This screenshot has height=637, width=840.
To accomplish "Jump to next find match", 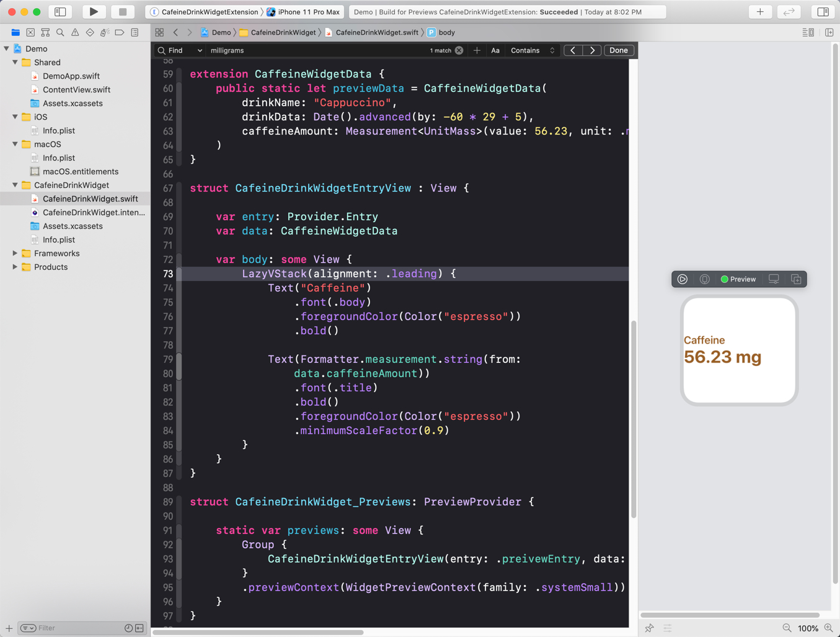I will pos(592,50).
